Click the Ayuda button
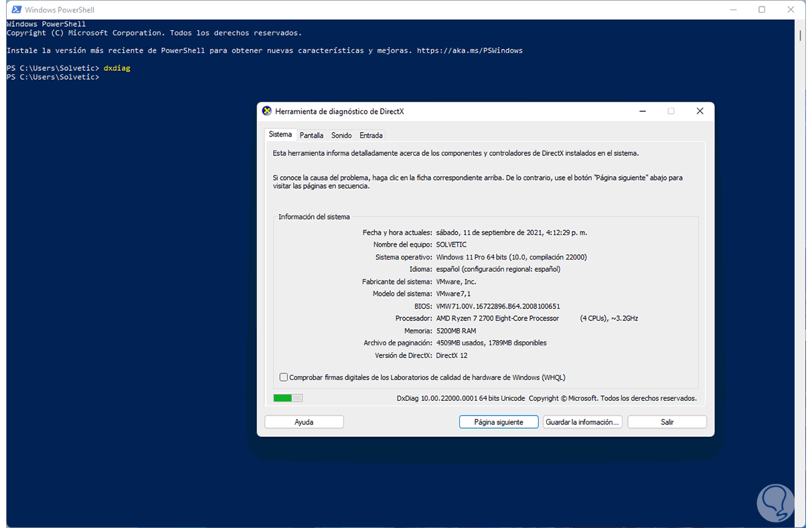Viewport: 812px width, 528px height. [x=304, y=422]
